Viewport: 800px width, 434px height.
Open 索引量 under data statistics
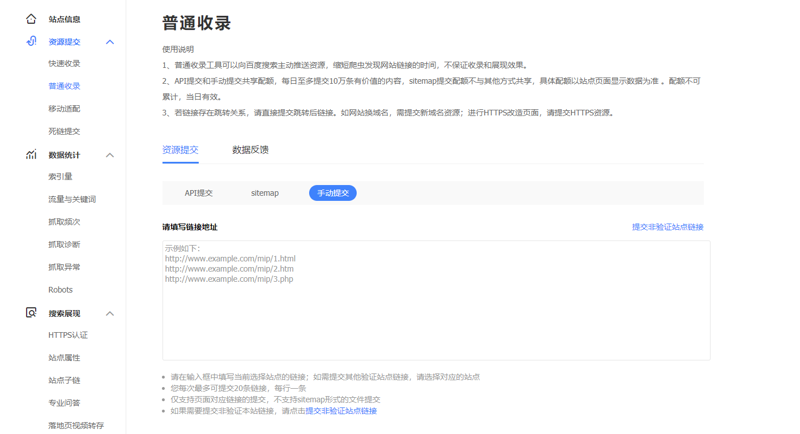pos(60,177)
